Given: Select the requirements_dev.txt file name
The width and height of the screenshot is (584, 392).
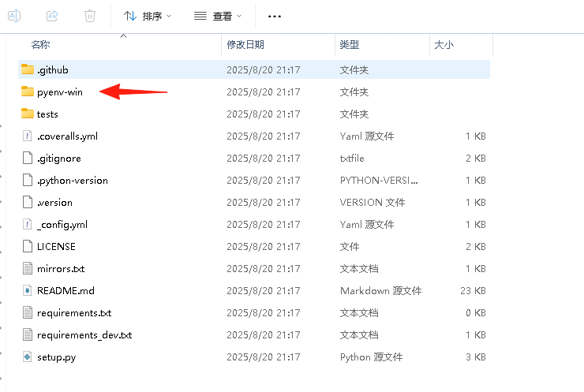Looking at the screenshot, I should click(84, 335).
